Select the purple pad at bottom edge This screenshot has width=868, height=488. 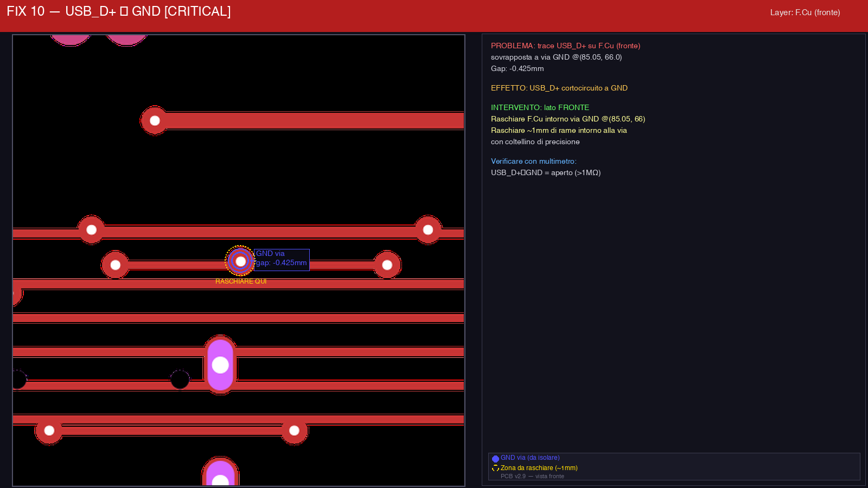220,474
